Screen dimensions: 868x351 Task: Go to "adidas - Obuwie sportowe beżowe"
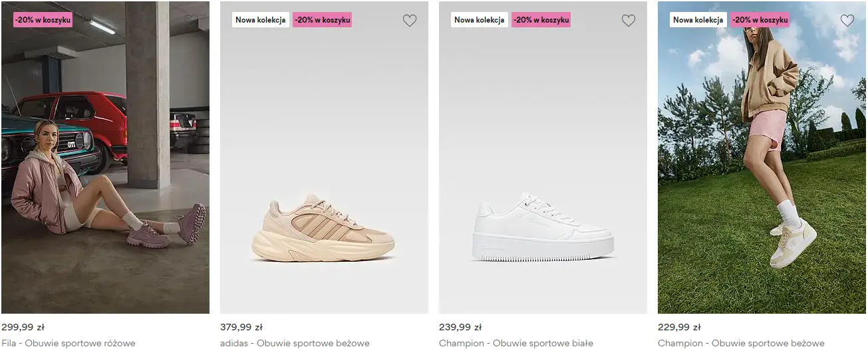[295, 344]
